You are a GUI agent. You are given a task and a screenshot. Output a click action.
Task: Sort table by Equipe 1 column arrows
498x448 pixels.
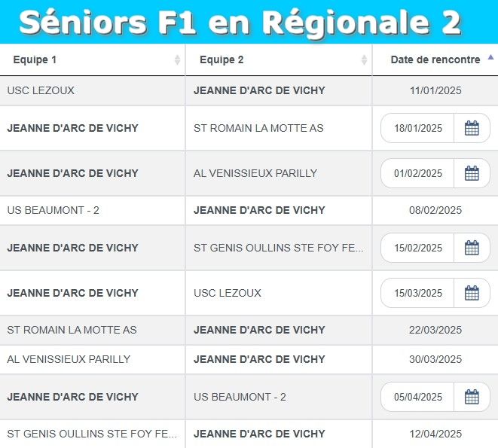[x=178, y=59]
